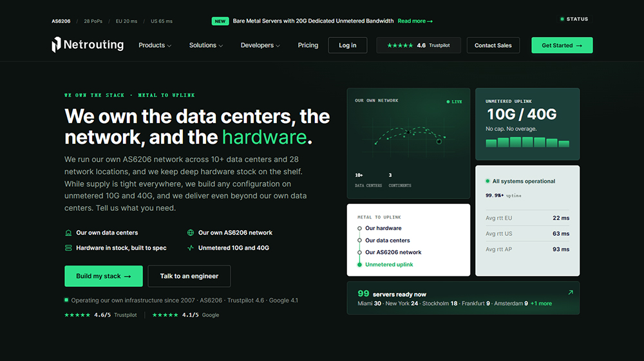644x361 pixels.
Task: Click the Google 4.1/5 star rating
Action: pyautogui.click(x=185, y=315)
